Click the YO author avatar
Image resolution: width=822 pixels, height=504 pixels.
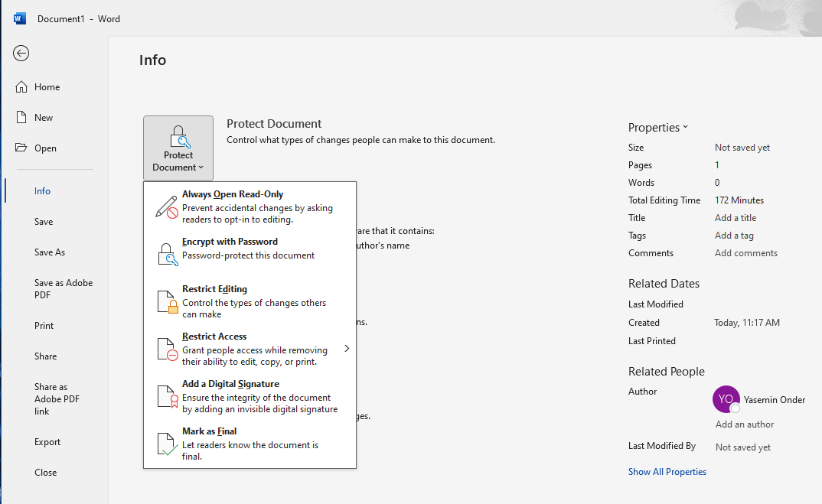(x=726, y=399)
